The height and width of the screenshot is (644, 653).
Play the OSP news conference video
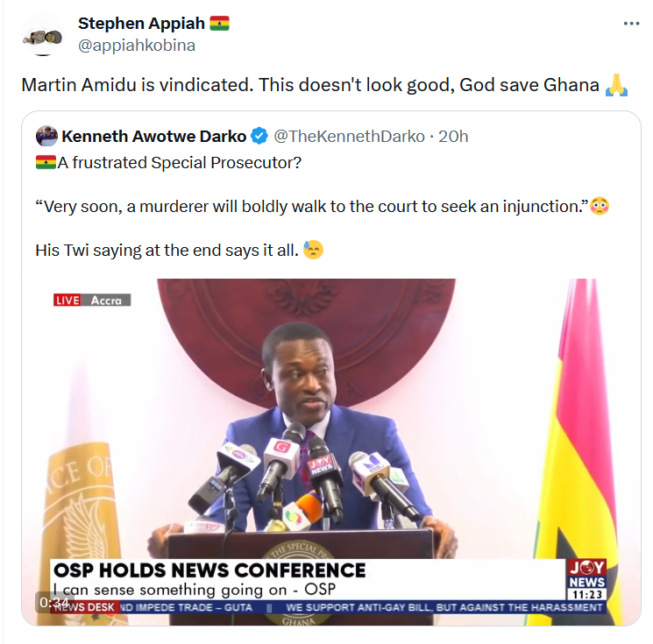tap(331, 451)
